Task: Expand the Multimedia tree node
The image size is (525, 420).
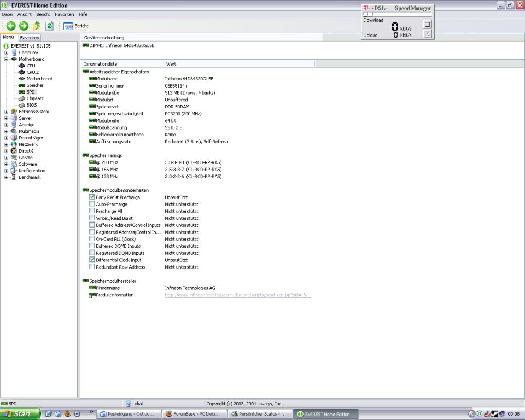Action: click(6, 131)
